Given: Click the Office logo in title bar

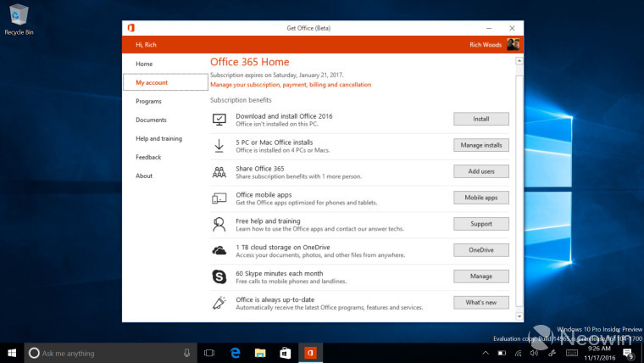Looking at the screenshot, I should [131, 28].
